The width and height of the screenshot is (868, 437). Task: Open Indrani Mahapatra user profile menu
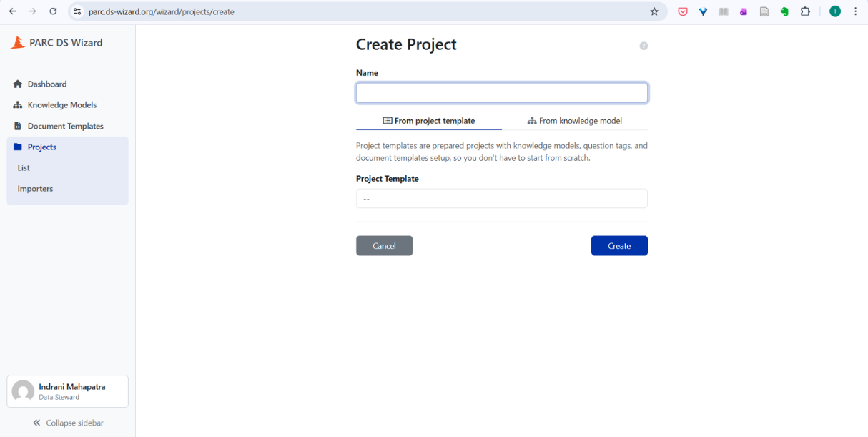click(x=68, y=391)
